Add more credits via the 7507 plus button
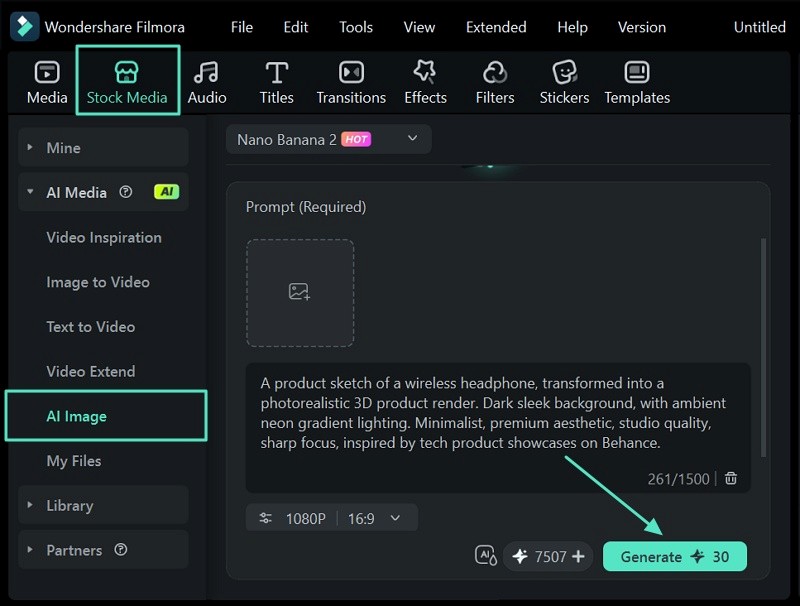800x606 pixels. 578,557
